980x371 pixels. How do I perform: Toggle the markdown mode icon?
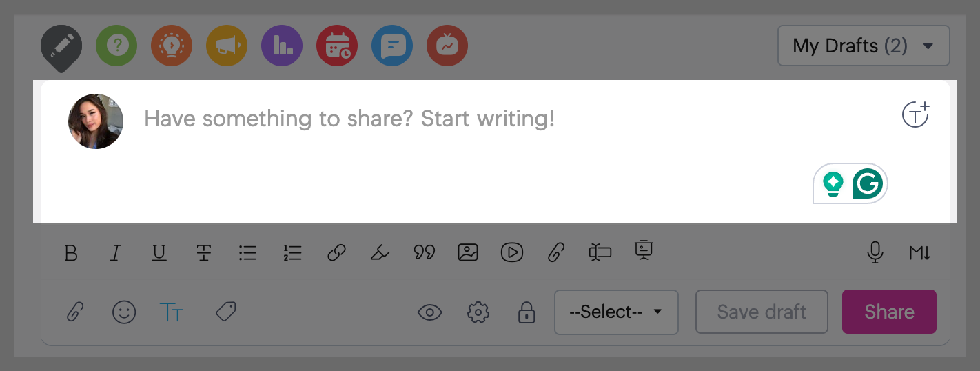(919, 253)
